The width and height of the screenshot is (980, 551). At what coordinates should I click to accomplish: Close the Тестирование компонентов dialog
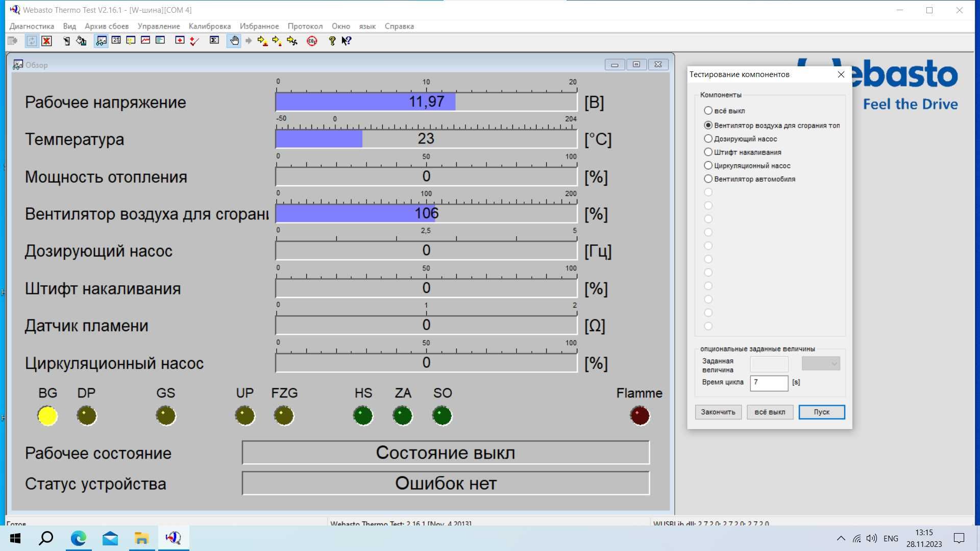click(x=841, y=74)
